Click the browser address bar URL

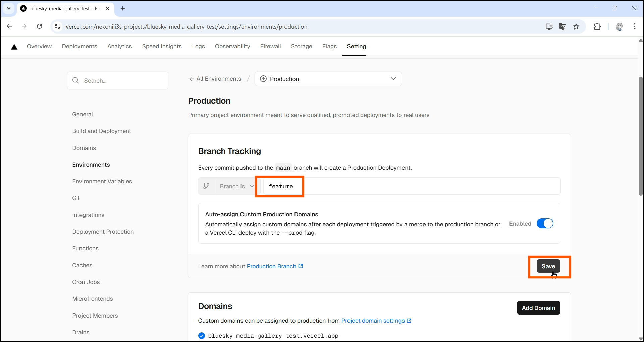tap(186, 26)
